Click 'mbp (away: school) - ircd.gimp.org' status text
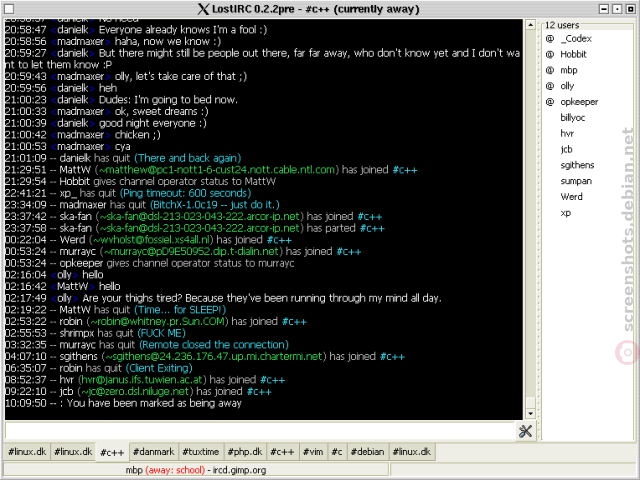Viewport: 640px width, 480px height. (x=196, y=470)
